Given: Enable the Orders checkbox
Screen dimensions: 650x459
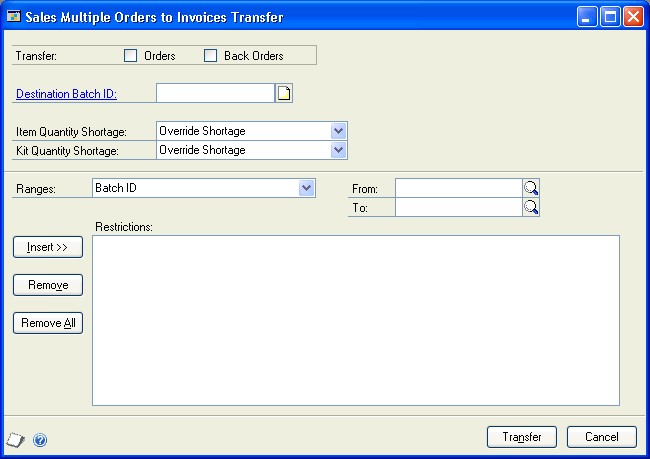Looking at the screenshot, I should tap(131, 56).
